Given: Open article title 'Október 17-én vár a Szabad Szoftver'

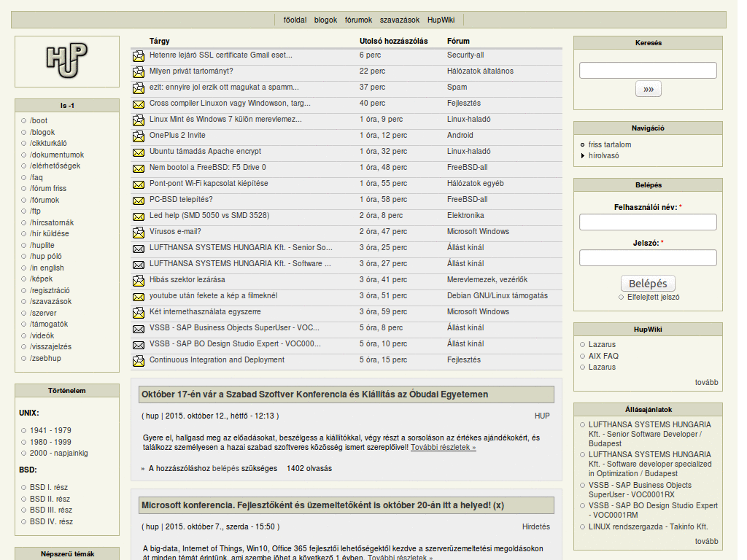Looking at the screenshot, I should 314,394.
